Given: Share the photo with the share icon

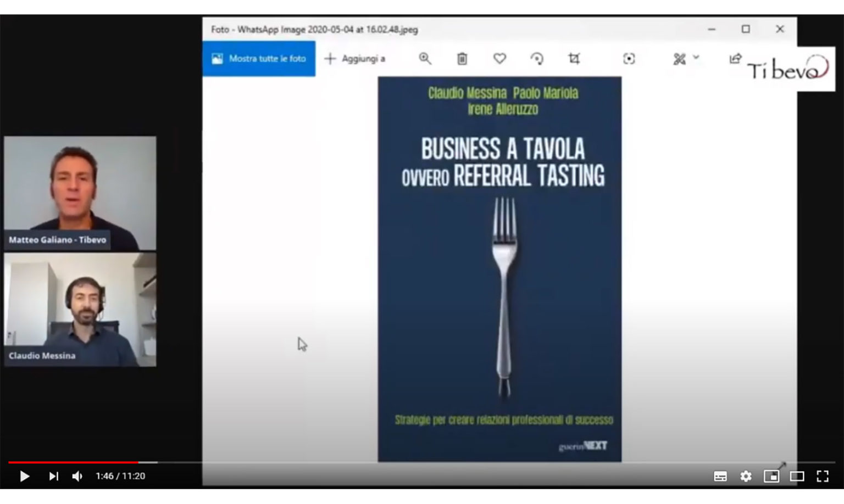Looking at the screenshot, I should tap(735, 58).
